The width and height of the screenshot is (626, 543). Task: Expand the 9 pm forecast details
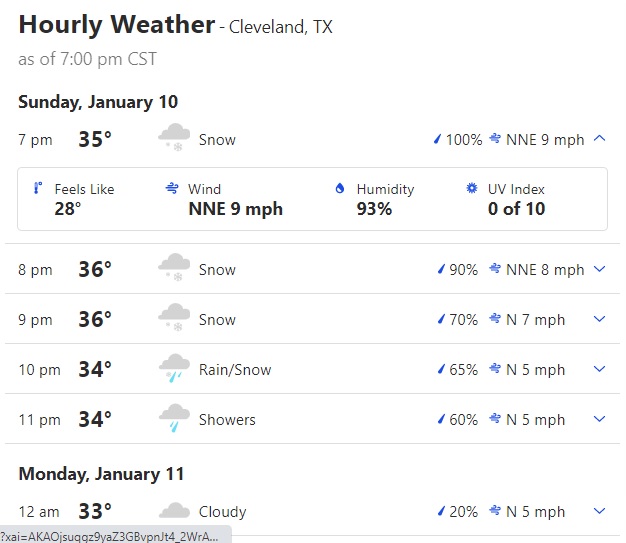click(x=599, y=319)
